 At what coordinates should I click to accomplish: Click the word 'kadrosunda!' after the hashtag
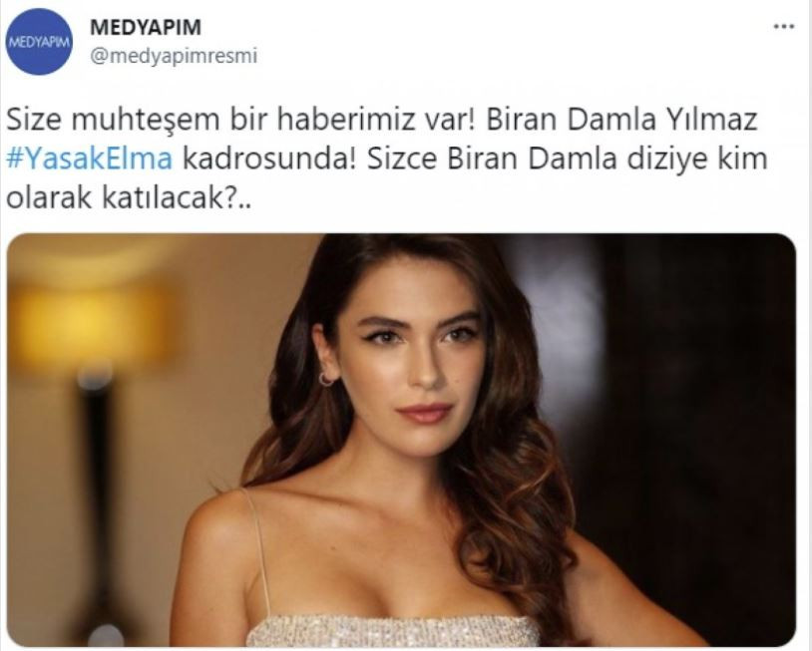tap(269, 159)
